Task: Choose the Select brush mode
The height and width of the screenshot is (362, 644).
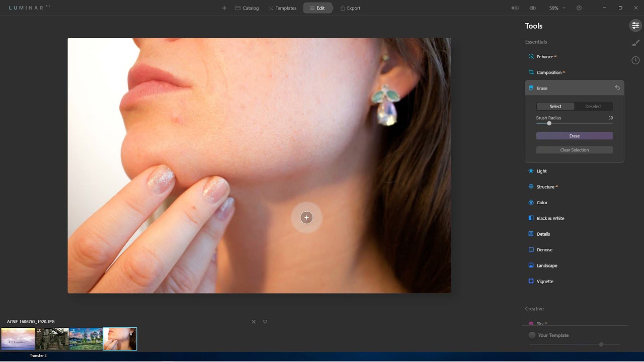Action: [555, 107]
